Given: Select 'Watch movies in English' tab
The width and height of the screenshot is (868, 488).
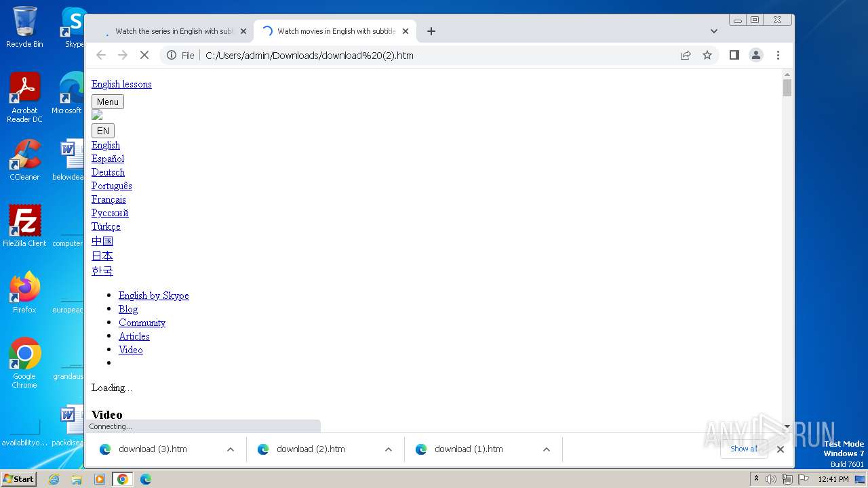Looking at the screenshot, I should point(336,31).
